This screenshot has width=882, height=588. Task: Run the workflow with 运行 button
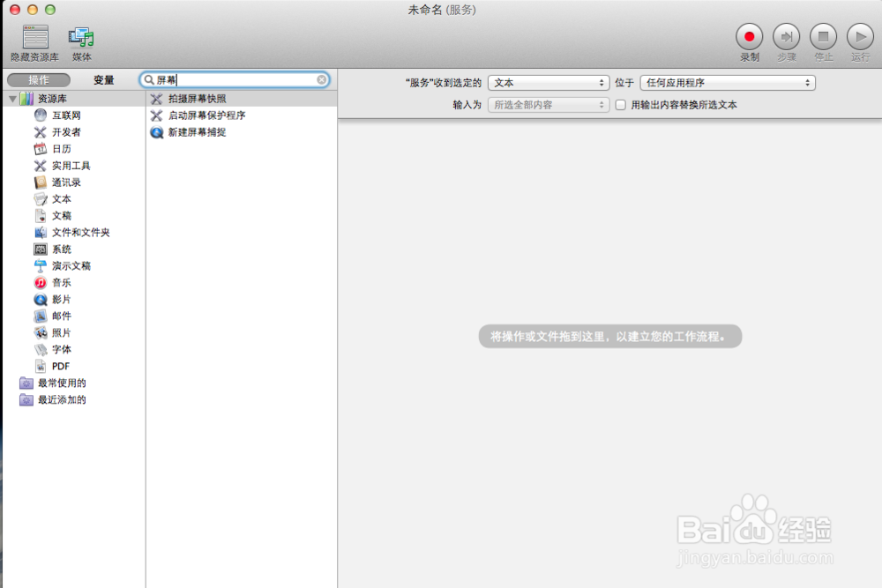click(860, 37)
